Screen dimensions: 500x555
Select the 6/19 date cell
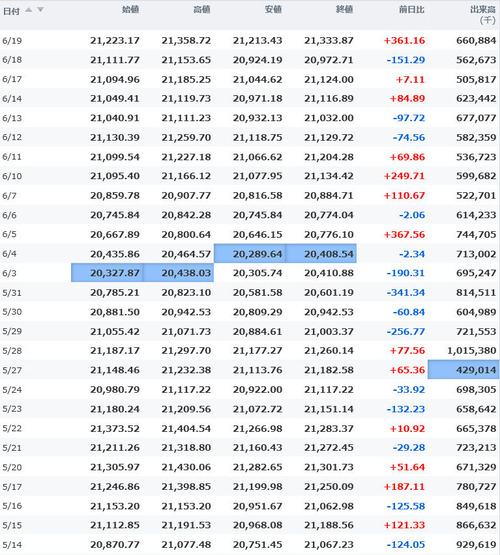click(x=12, y=41)
